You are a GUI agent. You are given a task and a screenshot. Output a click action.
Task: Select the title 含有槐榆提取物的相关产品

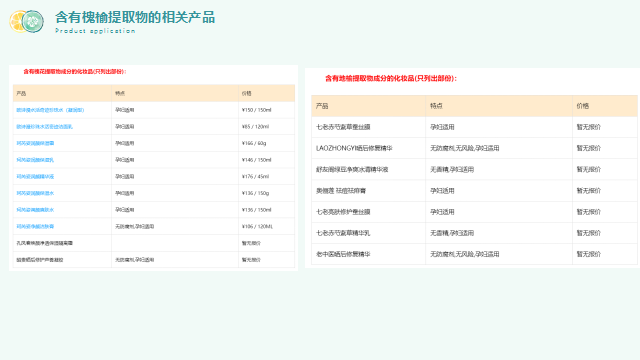click(x=135, y=18)
